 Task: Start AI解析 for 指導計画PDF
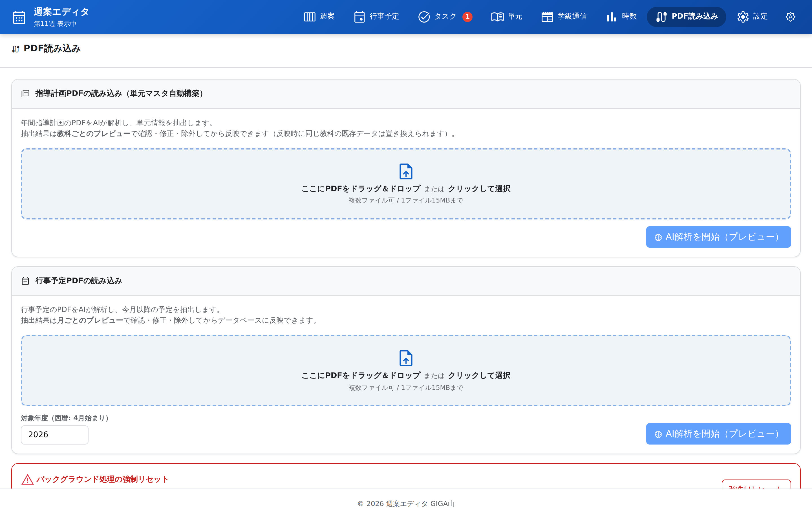(718, 237)
